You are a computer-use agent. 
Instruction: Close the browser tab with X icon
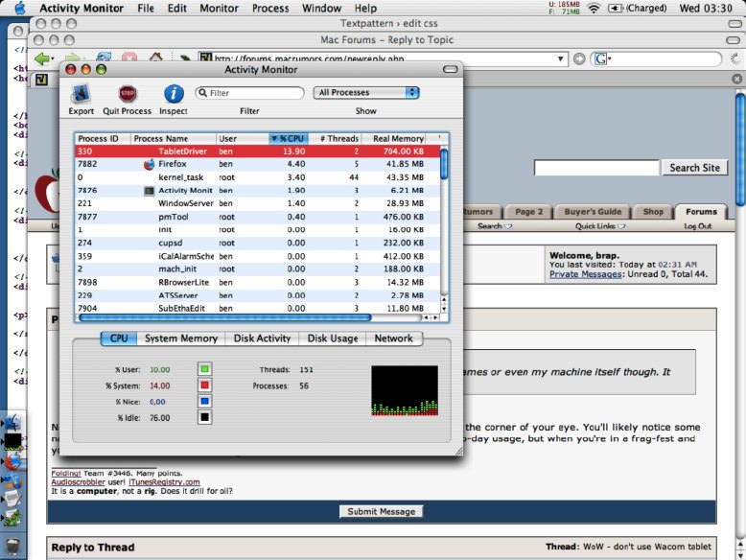click(736, 79)
